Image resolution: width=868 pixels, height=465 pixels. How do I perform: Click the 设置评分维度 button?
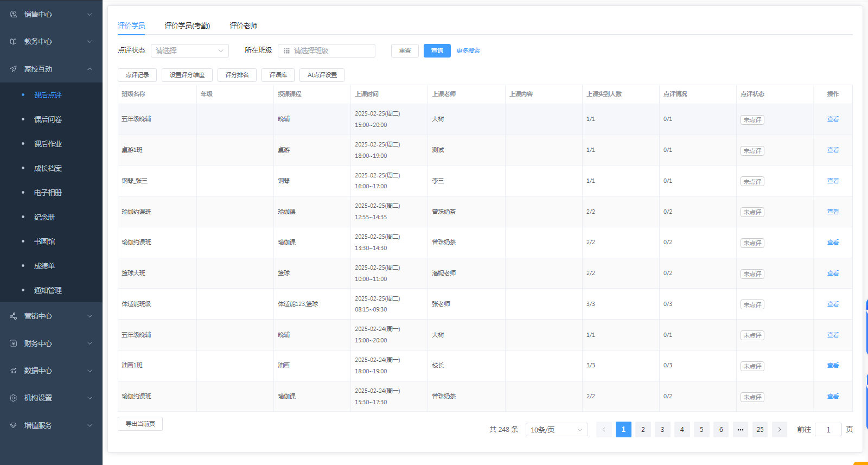click(187, 75)
